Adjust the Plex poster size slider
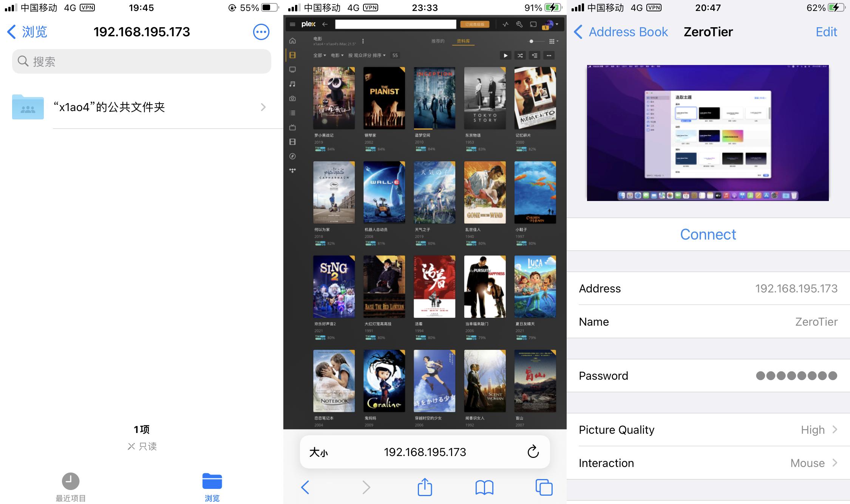The image size is (850, 504). point(532,41)
